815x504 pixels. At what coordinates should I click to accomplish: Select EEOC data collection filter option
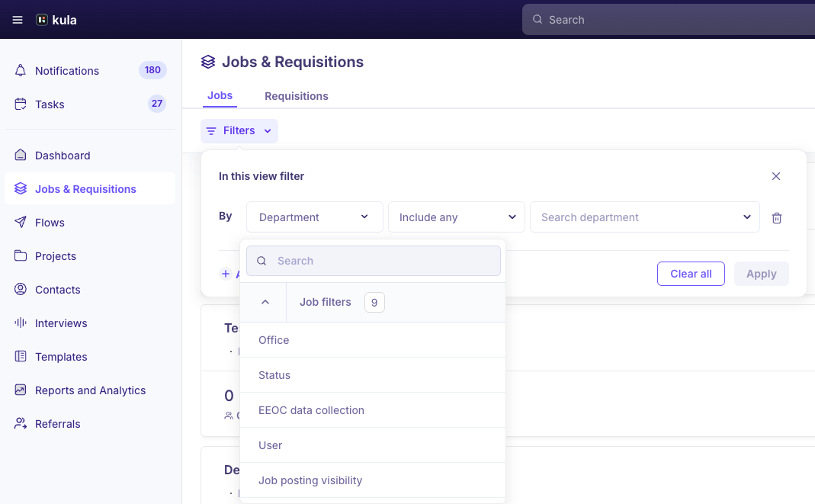311,410
